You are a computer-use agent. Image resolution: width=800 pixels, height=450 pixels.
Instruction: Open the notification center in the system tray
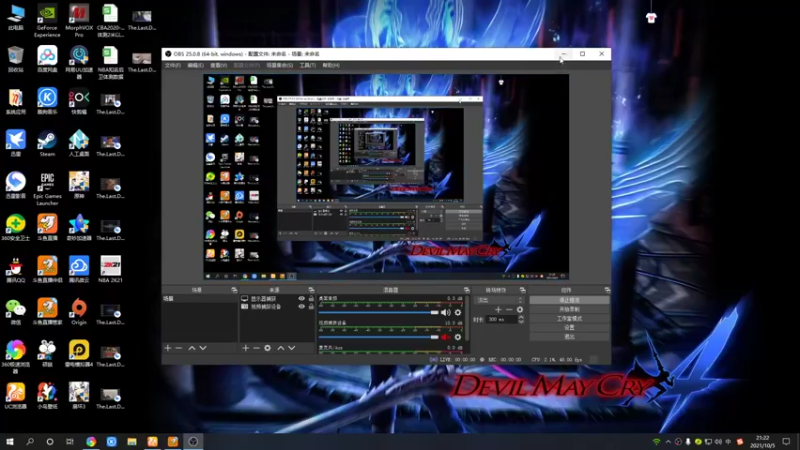786,442
